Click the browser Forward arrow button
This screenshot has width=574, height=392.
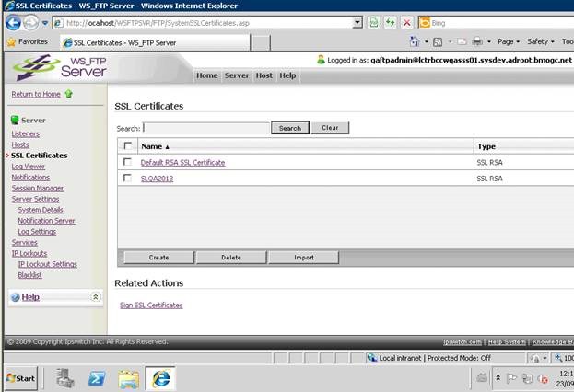coord(30,23)
